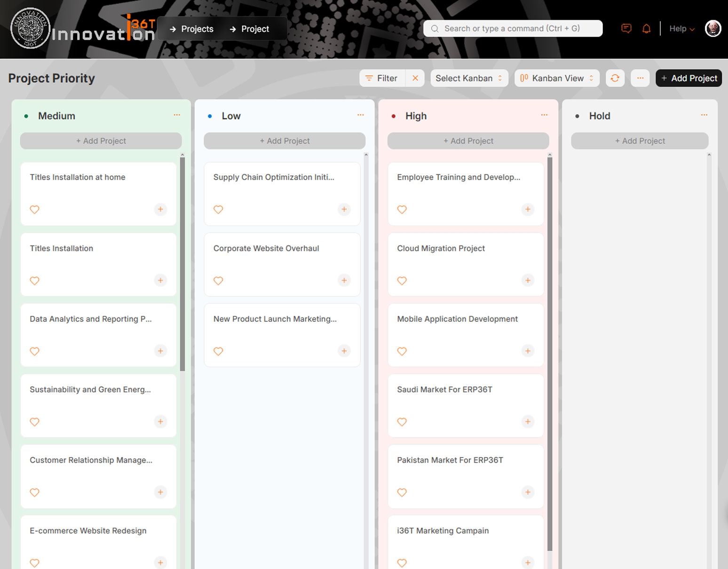Open the Kanban View switcher dropdown
The image size is (728, 569).
pyautogui.click(x=557, y=78)
